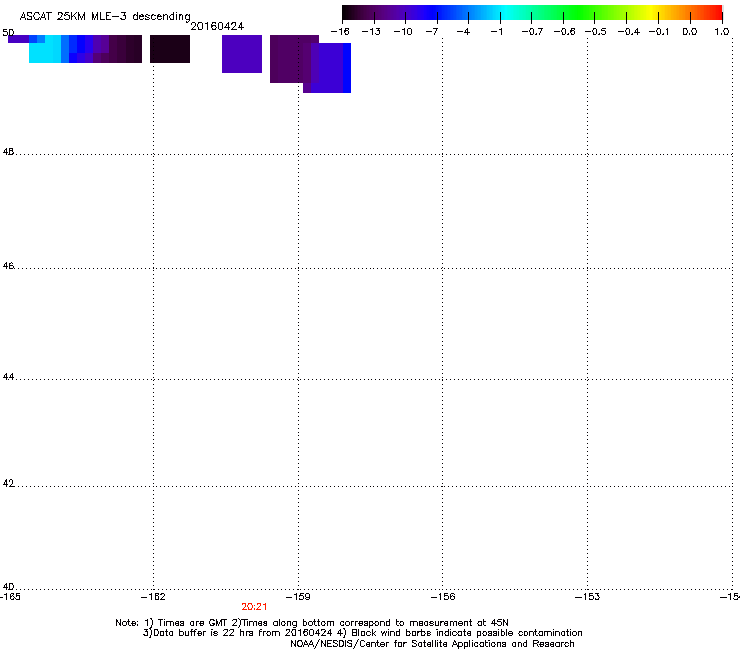740x650 pixels.
Task: Click the longitude label -153
Action: tap(588, 597)
